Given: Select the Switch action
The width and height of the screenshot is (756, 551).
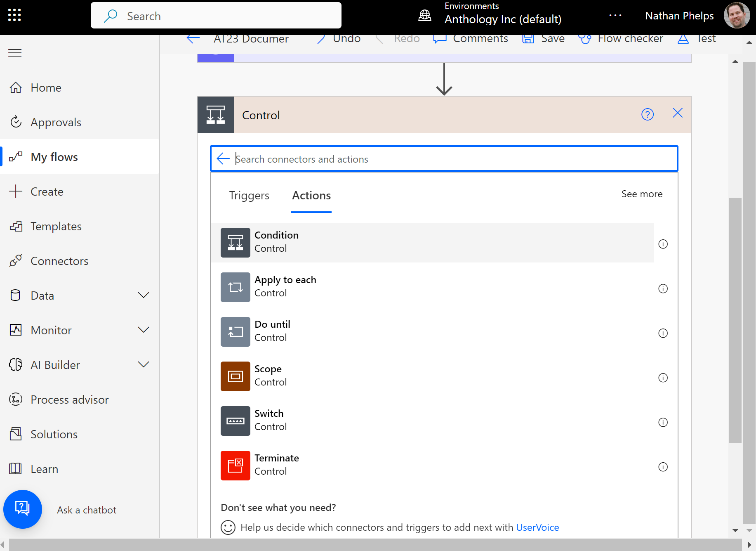Looking at the screenshot, I should [x=432, y=421].
